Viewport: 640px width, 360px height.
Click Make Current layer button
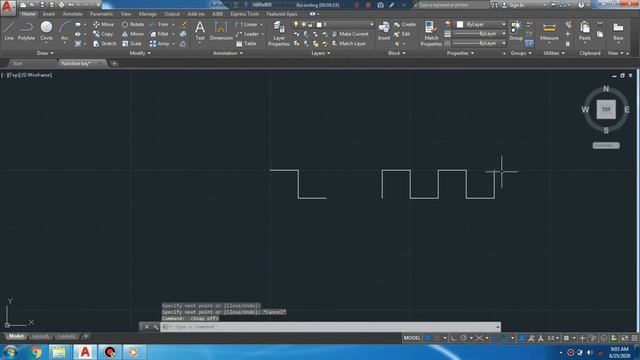point(350,34)
